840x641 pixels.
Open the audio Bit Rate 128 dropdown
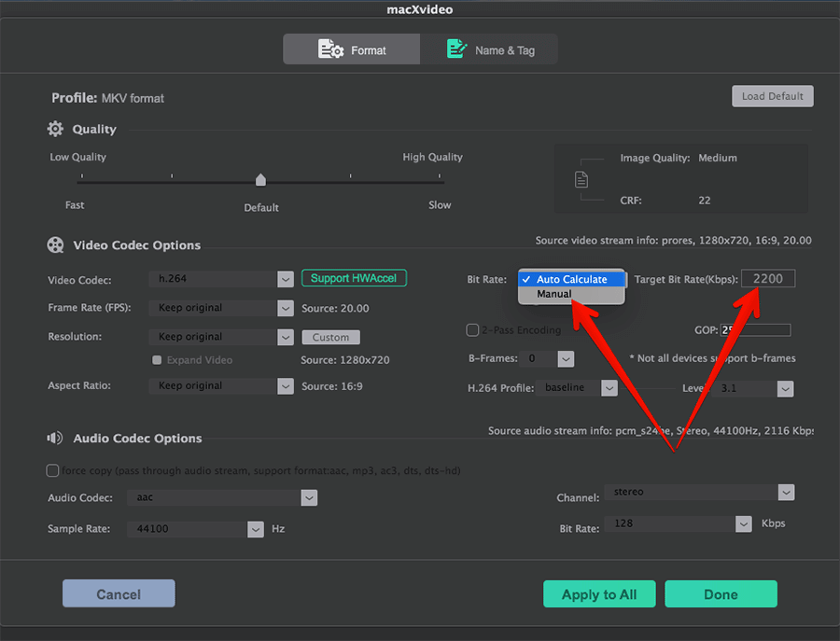point(678,523)
